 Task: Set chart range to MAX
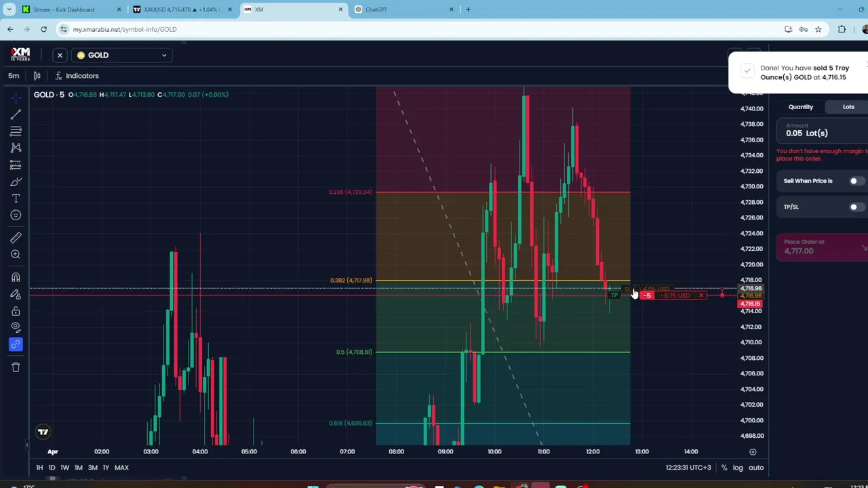[x=121, y=468]
